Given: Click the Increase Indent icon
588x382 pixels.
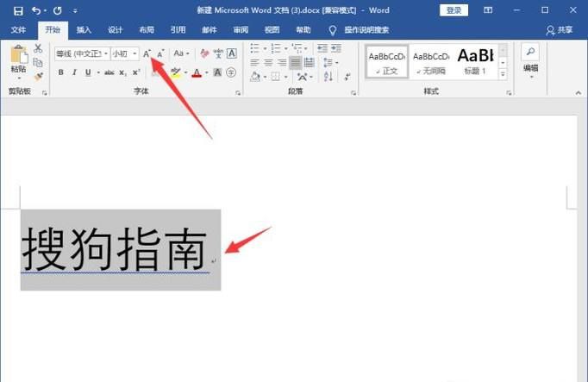Looking at the screenshot, I should (336, 48).
